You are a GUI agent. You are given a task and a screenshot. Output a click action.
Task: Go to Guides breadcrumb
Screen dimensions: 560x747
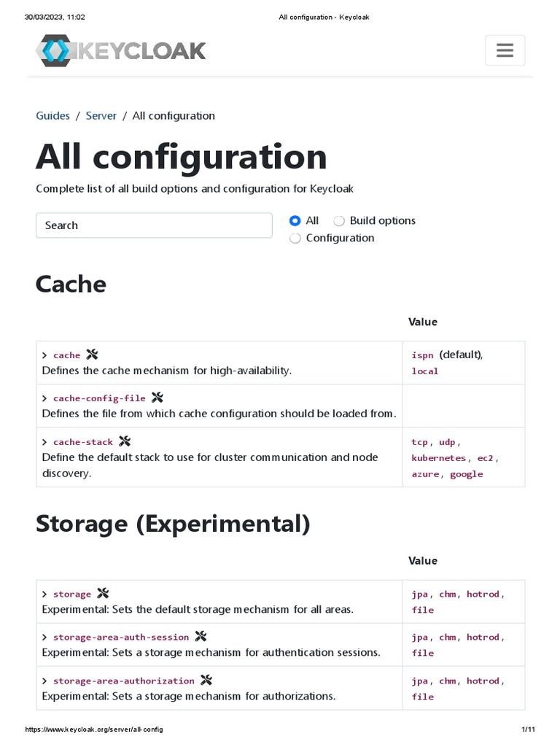(52, 115)
